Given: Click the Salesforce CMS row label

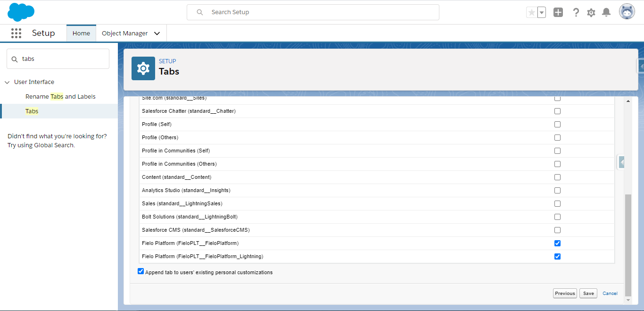Looking at the screenshot, I should (196, 230).
